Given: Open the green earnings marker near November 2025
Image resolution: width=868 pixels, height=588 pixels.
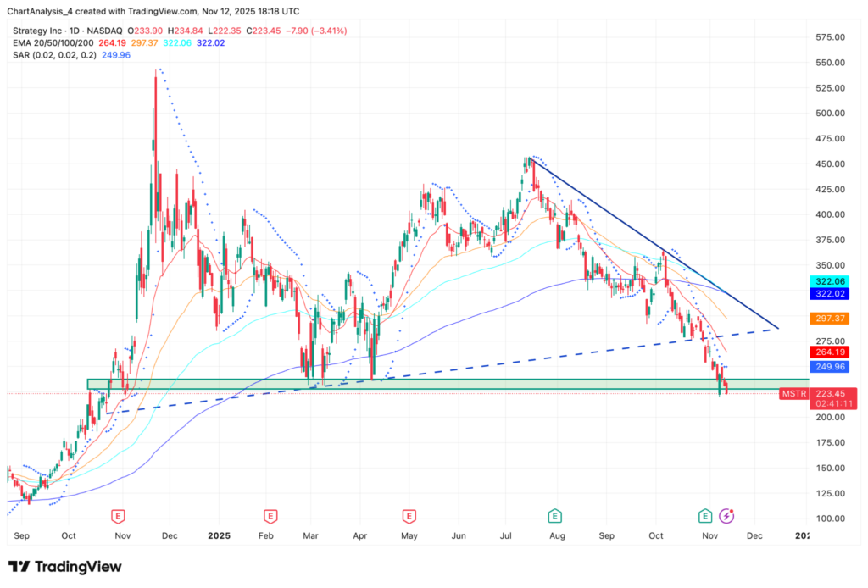Looking at the screenshot, I should 705,515.
